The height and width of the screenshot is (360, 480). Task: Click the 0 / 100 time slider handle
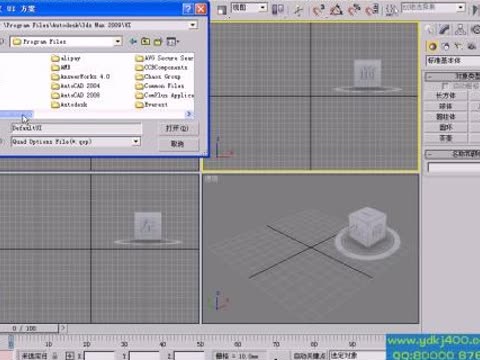click(x=29, y=328)
